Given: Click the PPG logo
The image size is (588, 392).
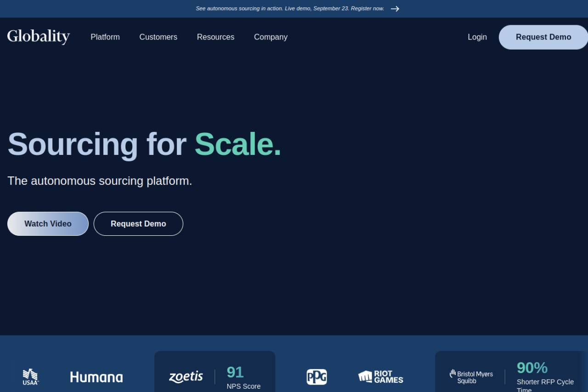Looking at the screenshot, I should [317, 377].
